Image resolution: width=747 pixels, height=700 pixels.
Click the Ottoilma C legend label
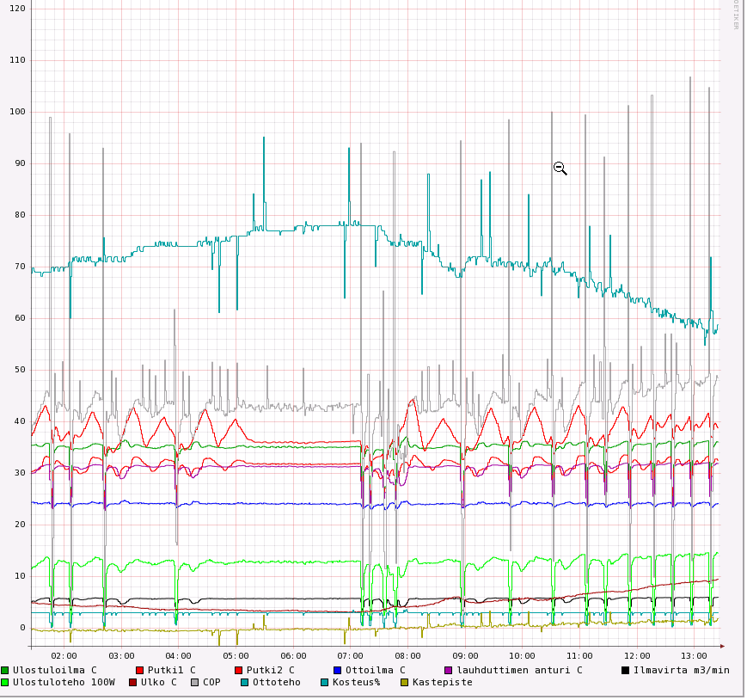tap(376, 672)
